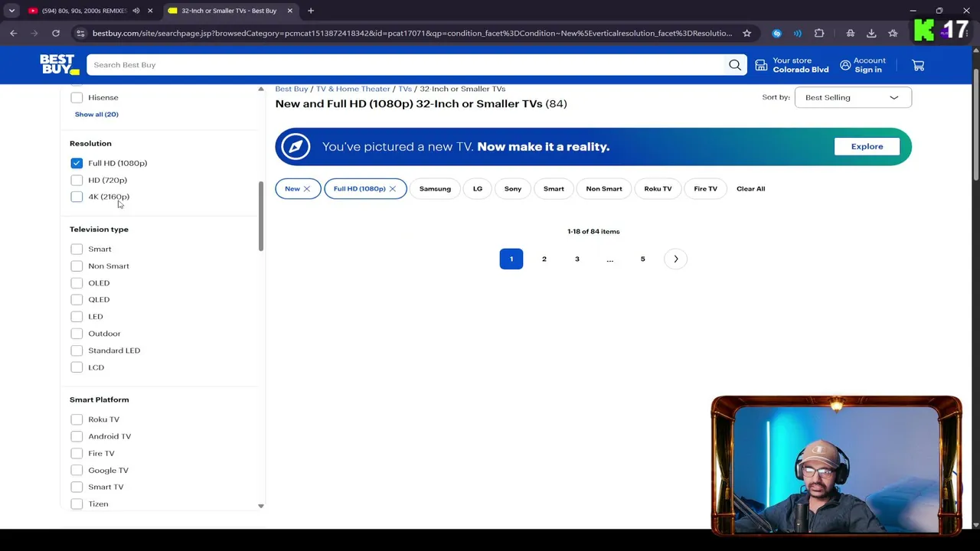980x551 pixels.
Task: Show all 20 brands
Action: coord(96,114)
